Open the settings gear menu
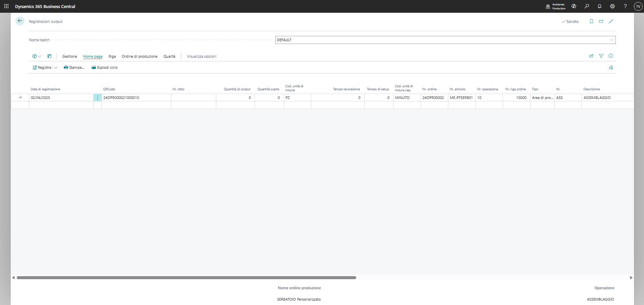This screenshot has width=644, height=305. [612, 6]
